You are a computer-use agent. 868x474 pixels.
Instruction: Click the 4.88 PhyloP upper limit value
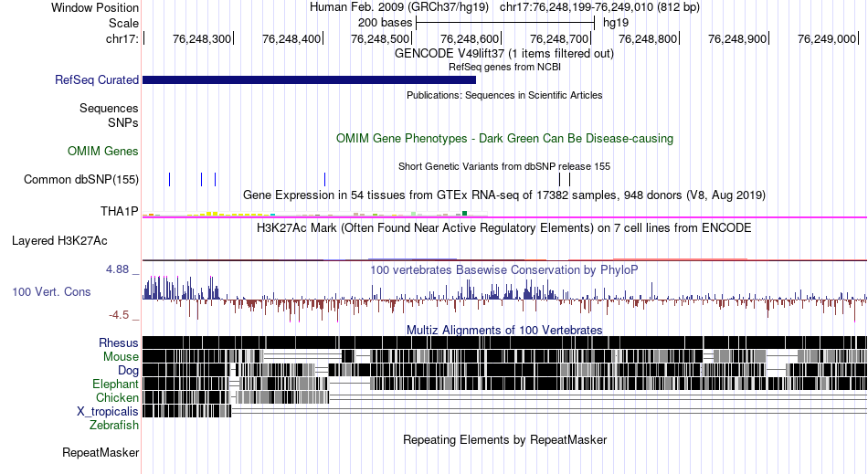pos(117,269)
